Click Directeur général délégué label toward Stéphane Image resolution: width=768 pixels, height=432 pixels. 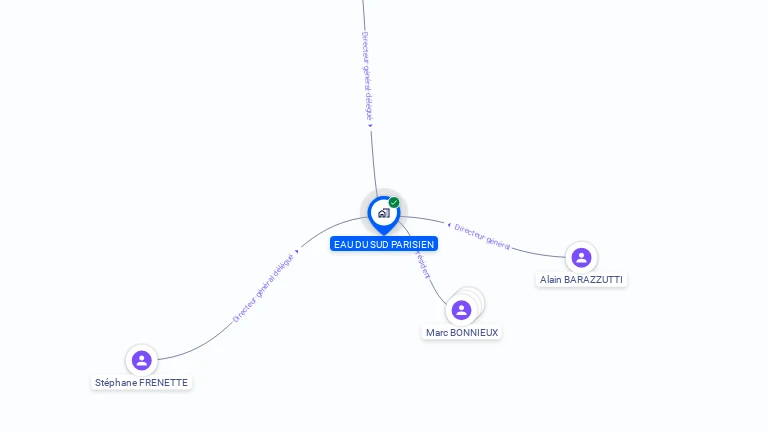[x=263, y=288]
